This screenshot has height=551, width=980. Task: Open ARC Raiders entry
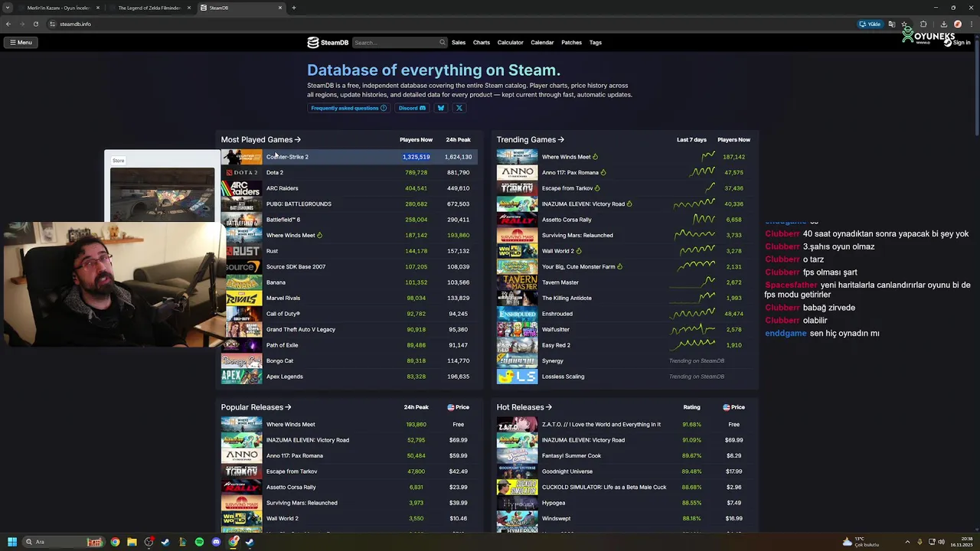[x=283, y=188]
